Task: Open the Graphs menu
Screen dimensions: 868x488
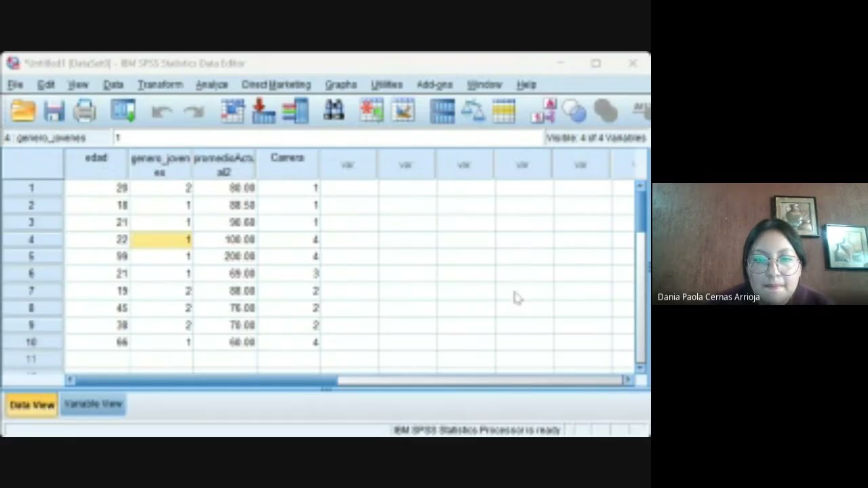Action: click(340, 85)
